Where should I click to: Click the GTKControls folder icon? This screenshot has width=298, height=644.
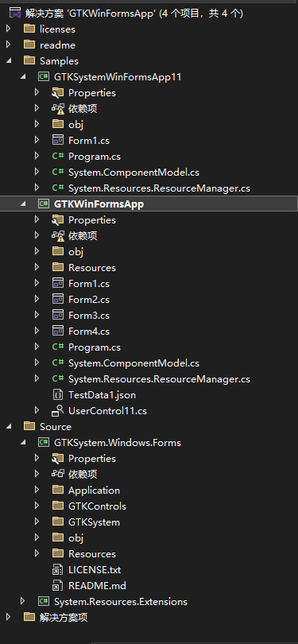pos(58,506)
